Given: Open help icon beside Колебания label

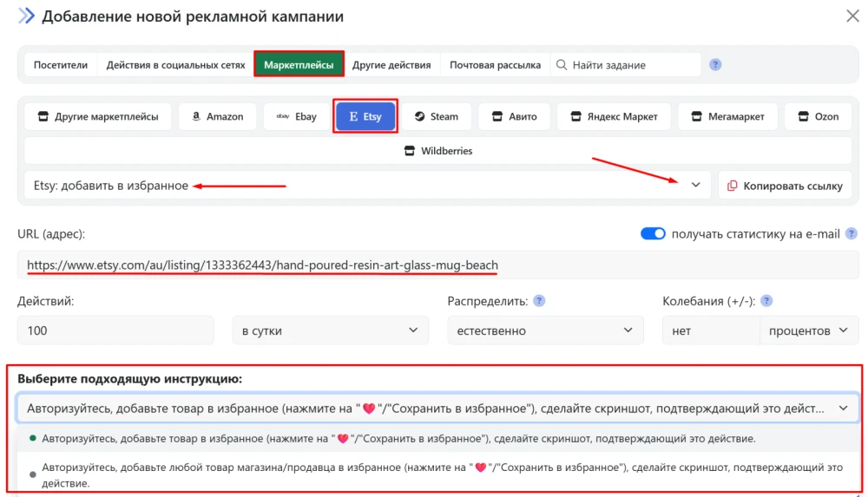Looking at the screenshot, I should [766, 300].
